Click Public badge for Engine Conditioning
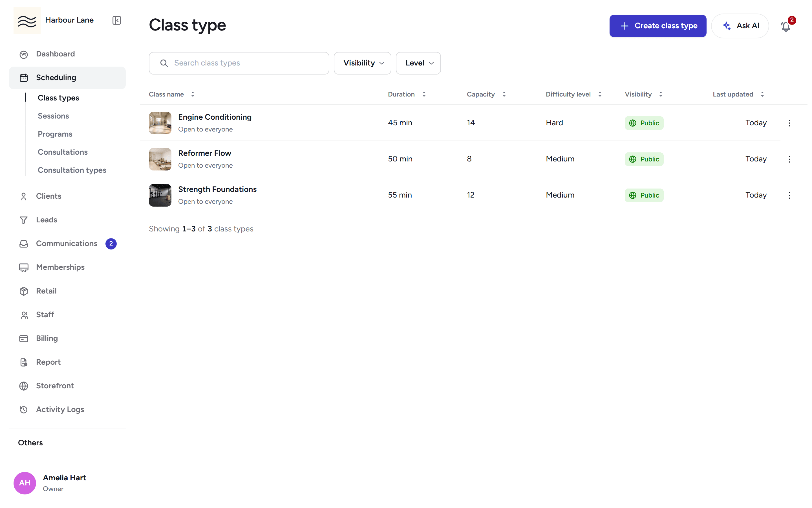 pos(644,123)
